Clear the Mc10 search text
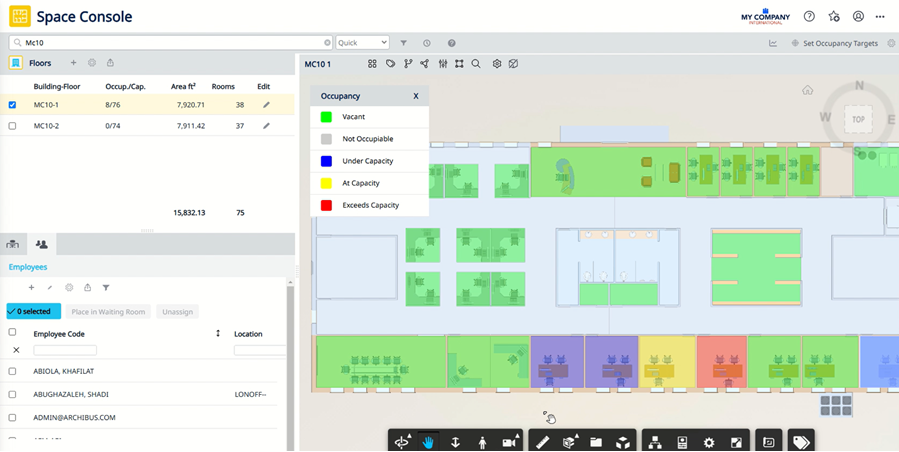899x452 pixels. click(x=327, y=42)
